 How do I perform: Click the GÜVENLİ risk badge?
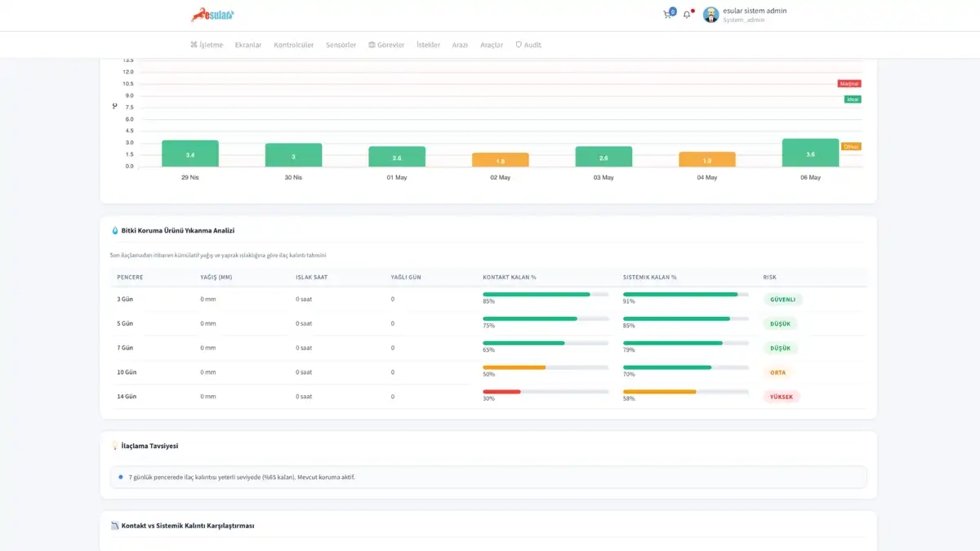click(783, 300)
